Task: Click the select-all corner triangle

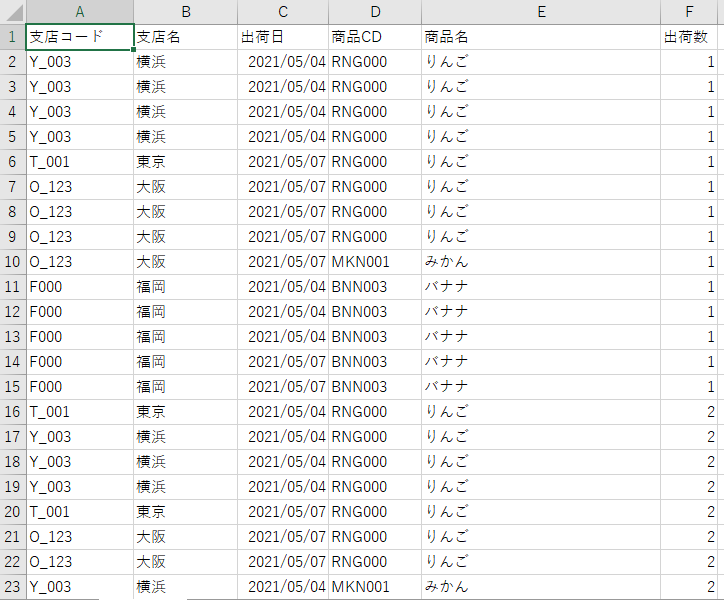Action: pos(13,12)
